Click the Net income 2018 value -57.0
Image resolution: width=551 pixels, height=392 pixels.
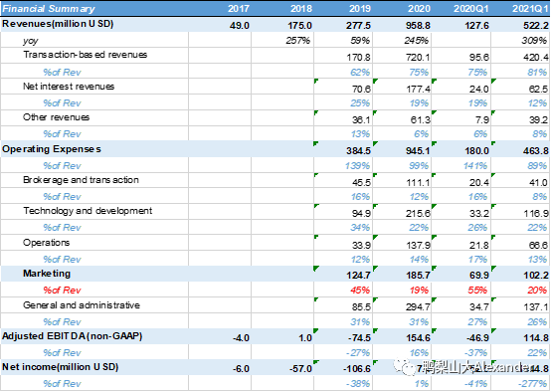pos(300,369)
